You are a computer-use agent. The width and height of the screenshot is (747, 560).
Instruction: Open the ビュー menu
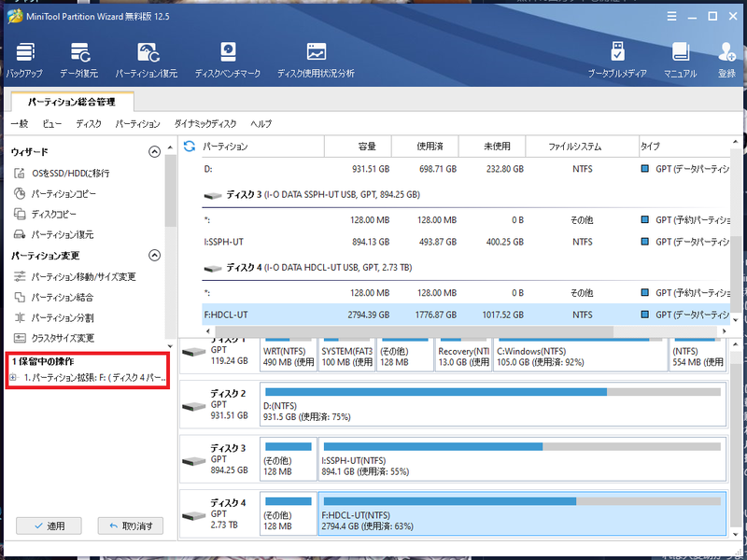(x=51, y=124)
